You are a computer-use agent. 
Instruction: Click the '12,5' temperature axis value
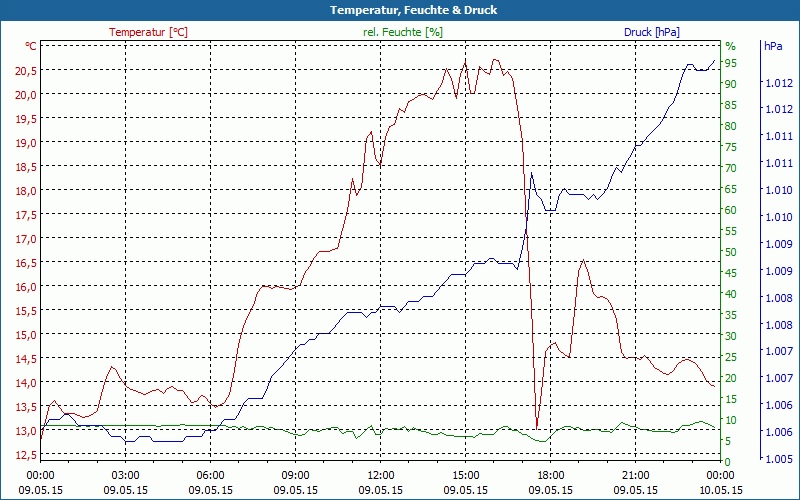coord(26,455)
